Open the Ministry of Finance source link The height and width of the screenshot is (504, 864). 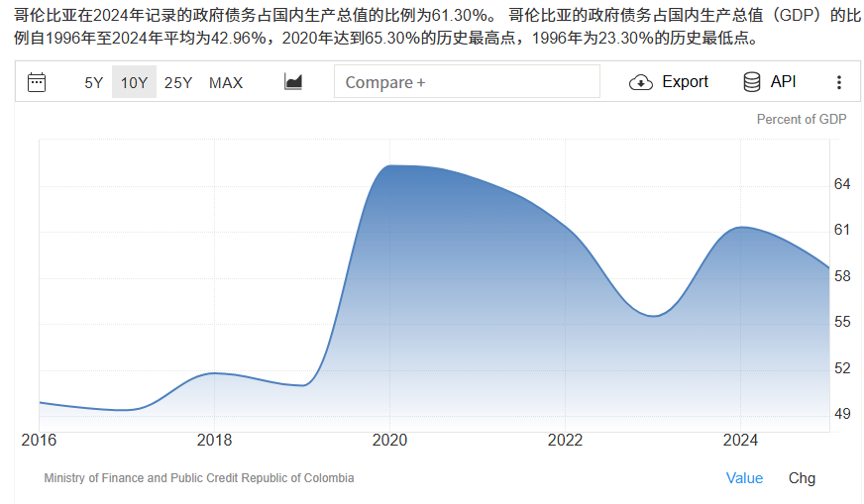(198, 478)
